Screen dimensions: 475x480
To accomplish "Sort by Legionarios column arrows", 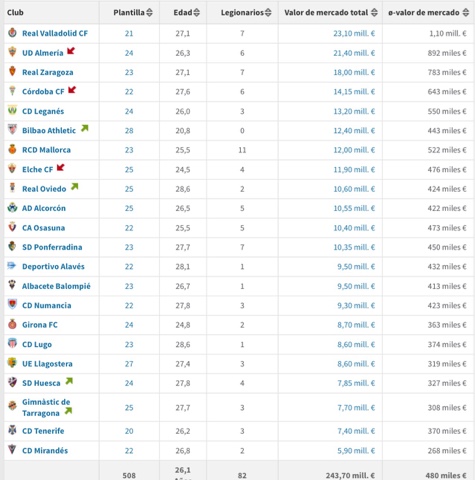I will (x=268, y=13).
